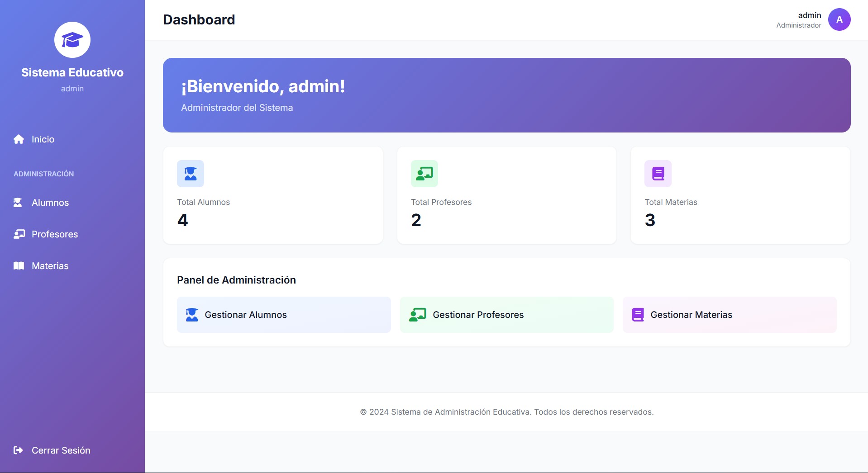The width and height of the screenshot is (868, 473).
Task: Click the purple book icon on Total Materias card
Action: click(658, 173)
